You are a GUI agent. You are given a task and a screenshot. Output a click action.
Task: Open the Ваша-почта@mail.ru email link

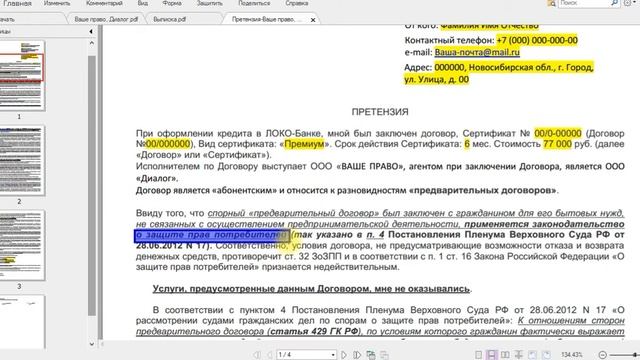(477, 52)
